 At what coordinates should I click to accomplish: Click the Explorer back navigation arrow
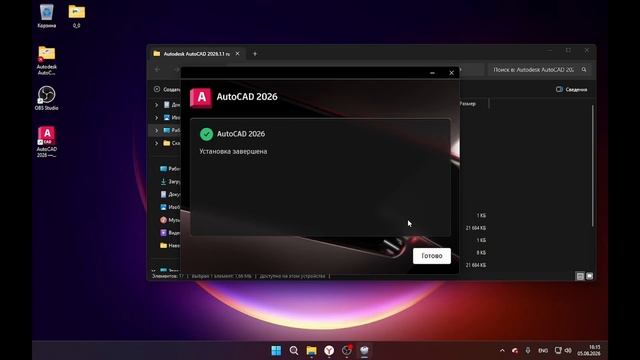157,70
